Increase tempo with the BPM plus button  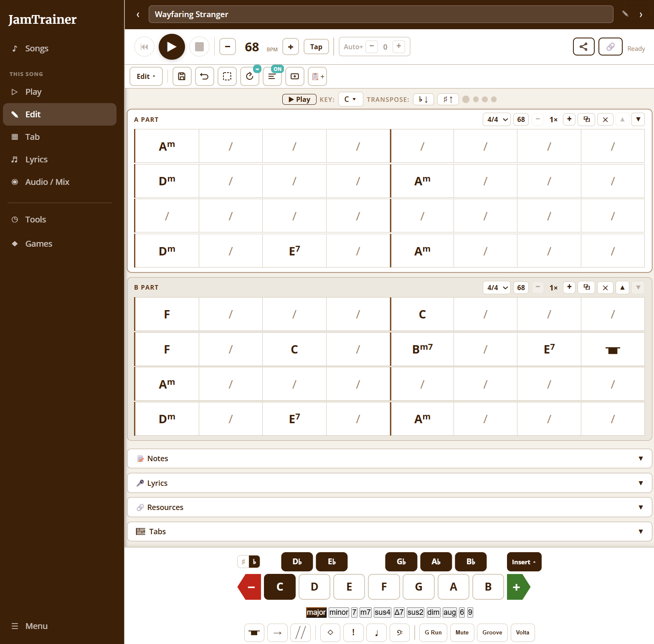(x=291, y=47)
